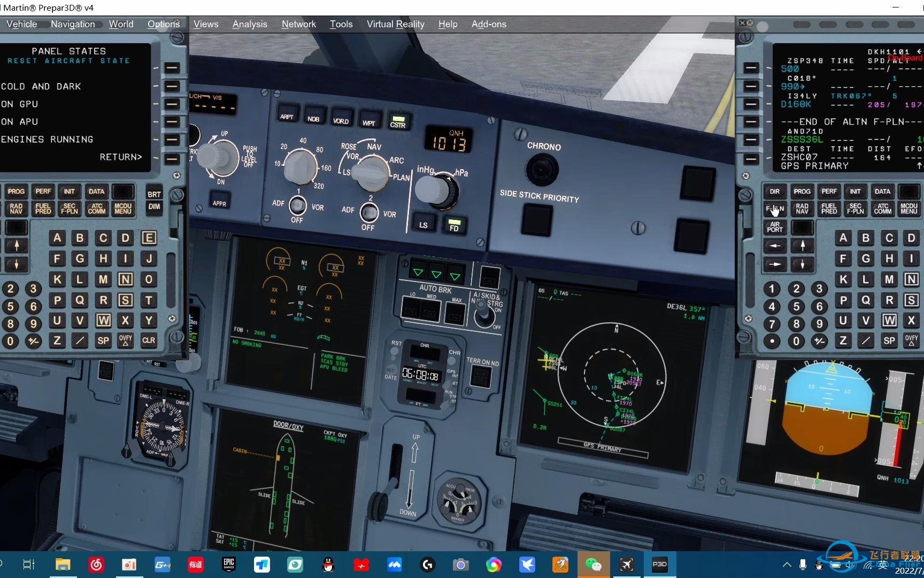924x578 pixels.
Task: Click MCDU MENU key on left MCDU
Action: click(123, 209)
